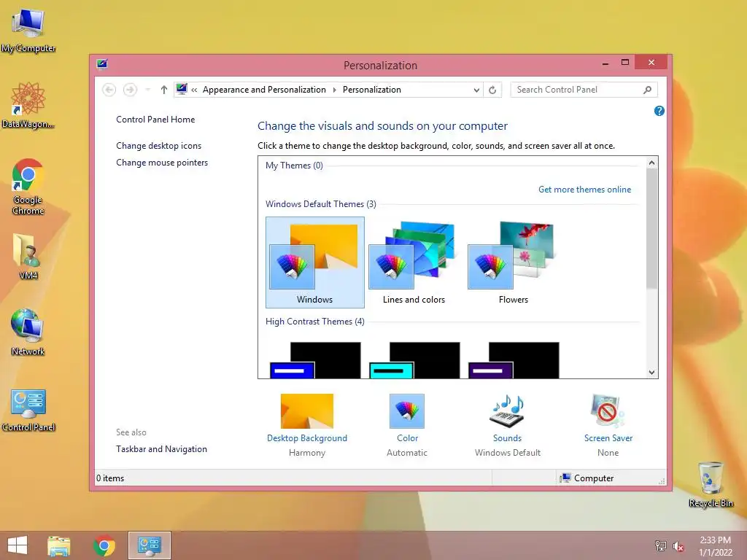Image resolution: width=747 pixels, height=560 pixels.
Task: Show the taskbar clock and date
Action: (715, 546)
